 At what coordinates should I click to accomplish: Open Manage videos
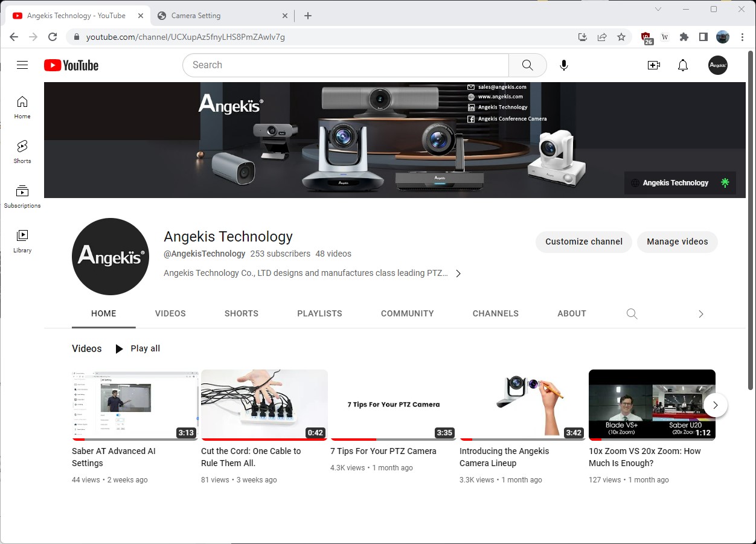677,242
